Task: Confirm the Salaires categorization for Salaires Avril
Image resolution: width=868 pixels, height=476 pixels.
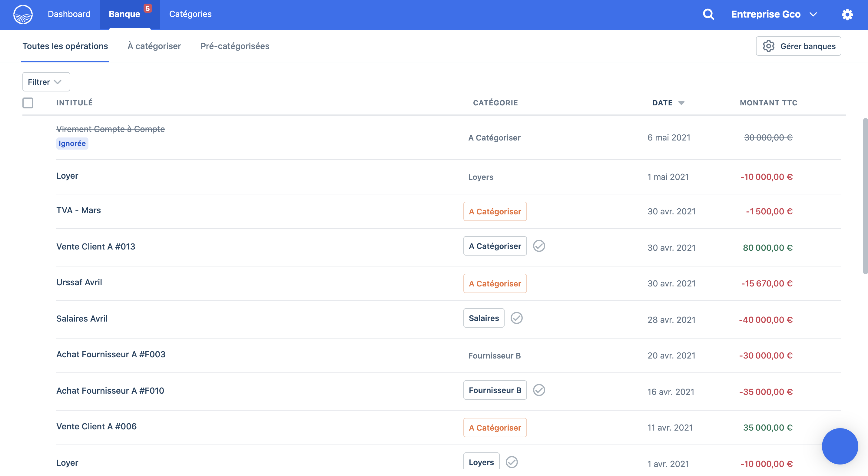Action: 517,318
